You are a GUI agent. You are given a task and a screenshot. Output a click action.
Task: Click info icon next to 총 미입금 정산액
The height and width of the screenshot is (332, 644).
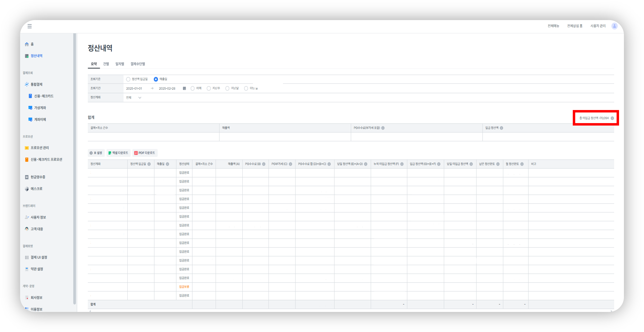[x=612, y=118]
